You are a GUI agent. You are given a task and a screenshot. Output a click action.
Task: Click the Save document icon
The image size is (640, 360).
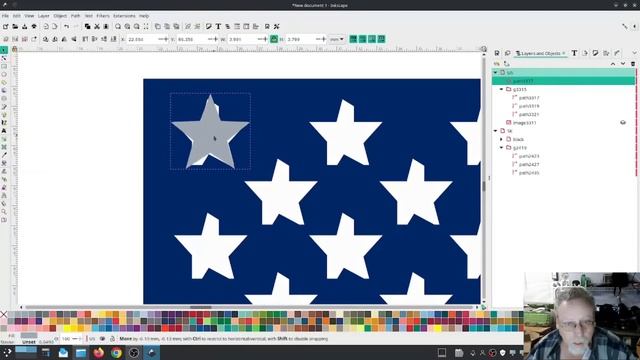pos(24,27)
